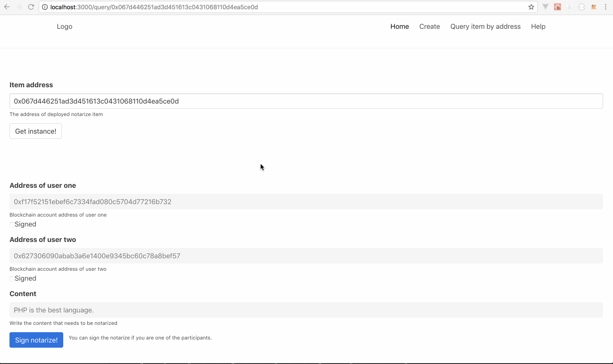Viewport: 613px width, 364px height.
Task: Click the Get instance! button
Action: 36,131
